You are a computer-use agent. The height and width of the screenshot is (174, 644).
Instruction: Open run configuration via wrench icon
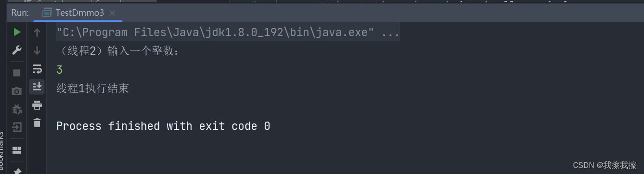tap(17, 51)
